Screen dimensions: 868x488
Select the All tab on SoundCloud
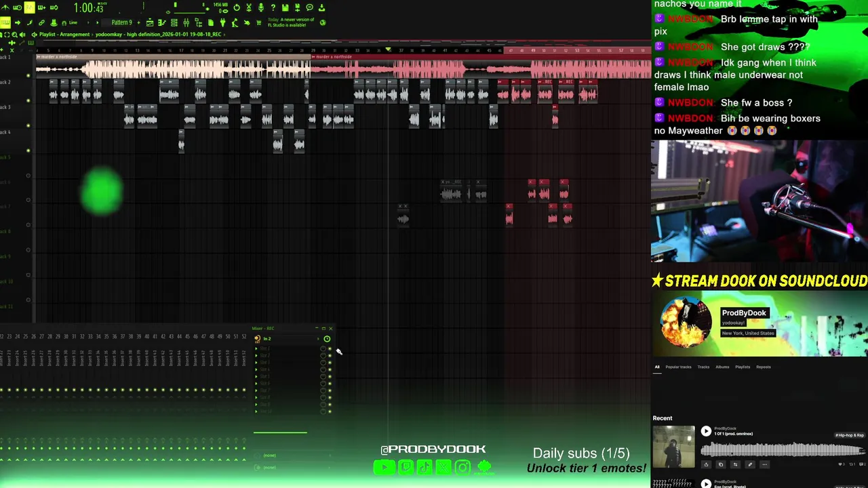(656, 367)
